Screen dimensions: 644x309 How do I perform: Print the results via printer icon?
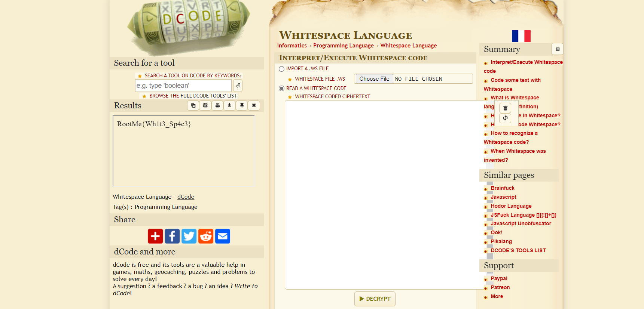pos(217,105)
